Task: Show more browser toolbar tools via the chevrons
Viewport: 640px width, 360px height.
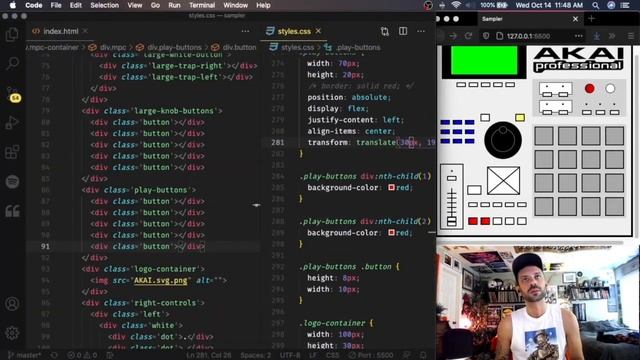Action: [612, 36]
